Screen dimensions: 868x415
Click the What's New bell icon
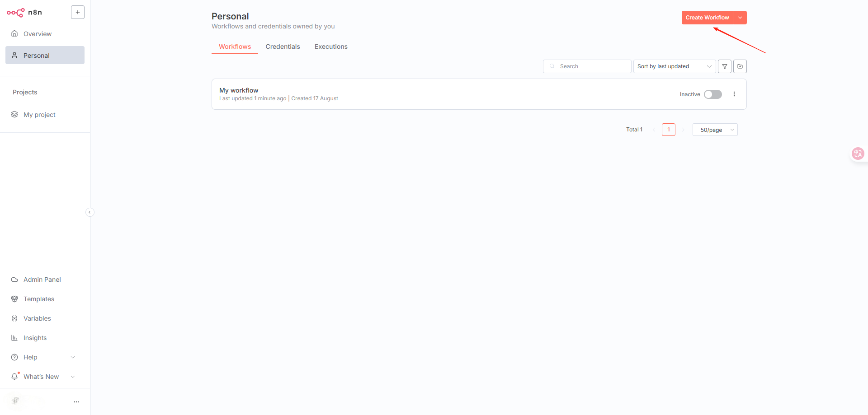(x=14, y=377)
